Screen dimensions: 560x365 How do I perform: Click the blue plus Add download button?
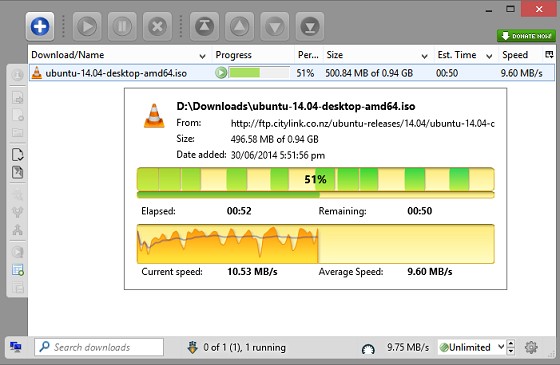[40, 26]
